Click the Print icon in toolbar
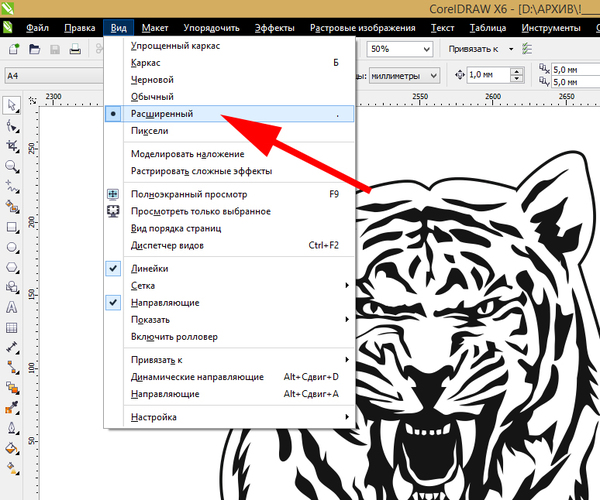Image resolution: width=600 pixels, height=500 pixels. (75, 49)
